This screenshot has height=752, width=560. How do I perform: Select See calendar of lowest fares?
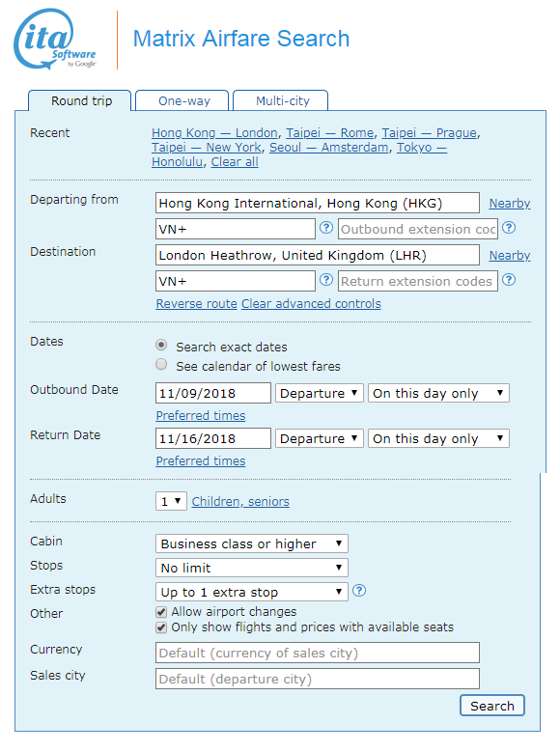(161, 365)
